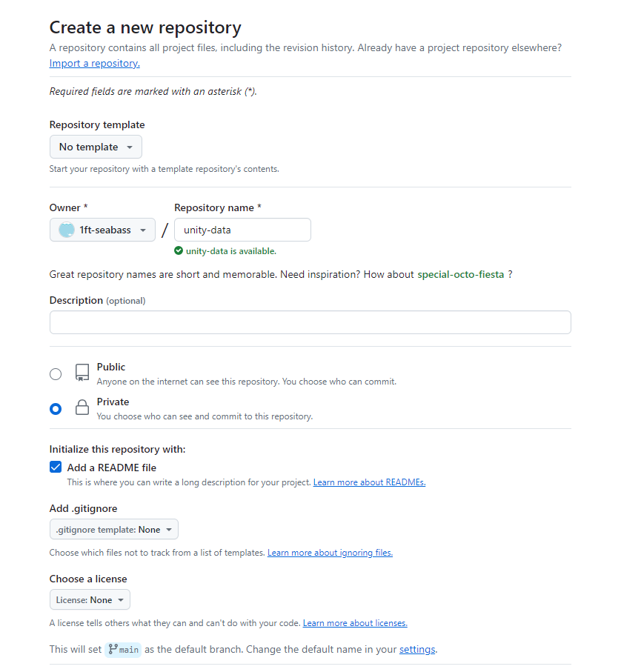Click the Private lock icon
The height and width of the screenshot is (672, 641).
[82, 407]
